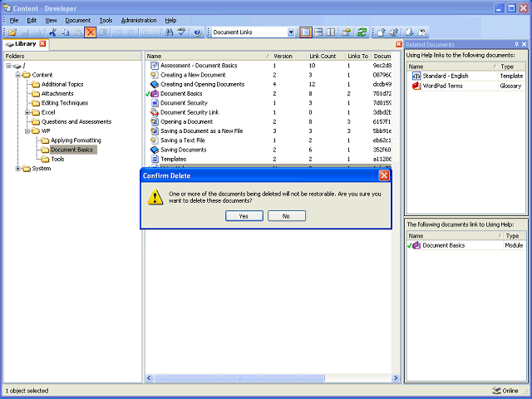Open the Document Links view dropdown
Viewport: 532px width, 399px height.
pos(291,32)
